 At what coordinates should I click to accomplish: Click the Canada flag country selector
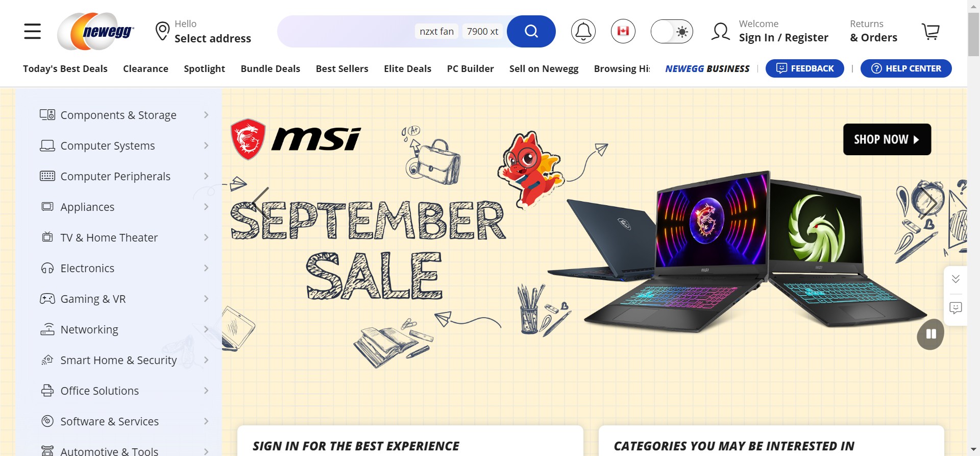pos(623,31)
